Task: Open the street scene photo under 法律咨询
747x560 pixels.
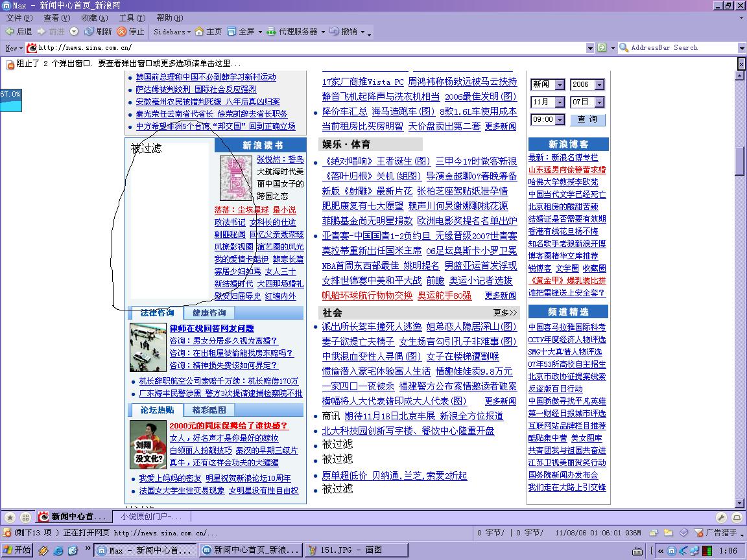Action: coord(148,347)
